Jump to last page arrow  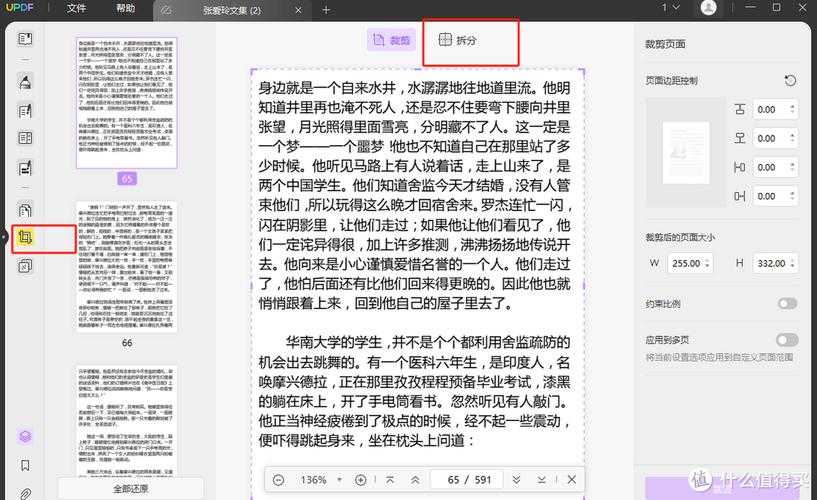point(542,480)
